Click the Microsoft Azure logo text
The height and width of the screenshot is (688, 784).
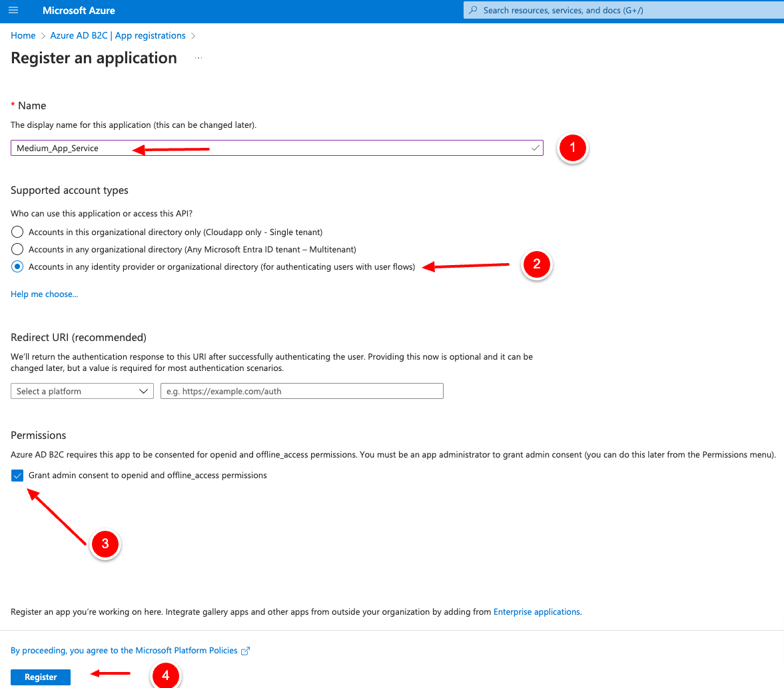[79, 11]
